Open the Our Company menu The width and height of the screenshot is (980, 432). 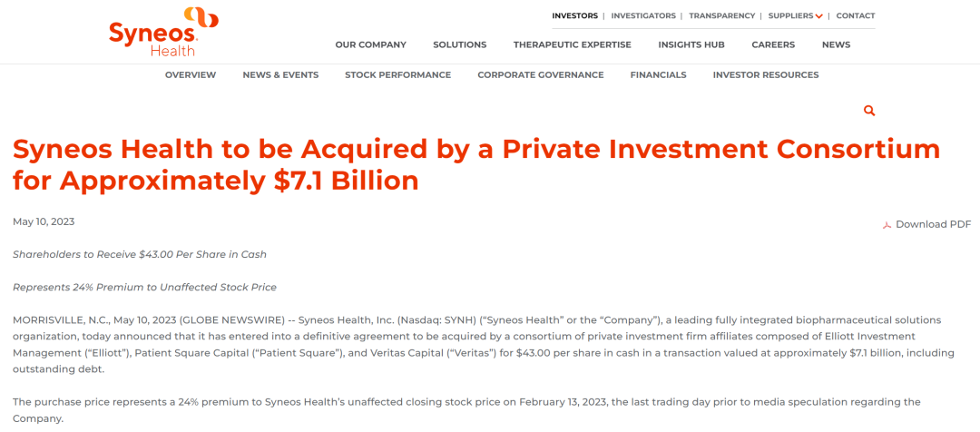pos(370,44)
